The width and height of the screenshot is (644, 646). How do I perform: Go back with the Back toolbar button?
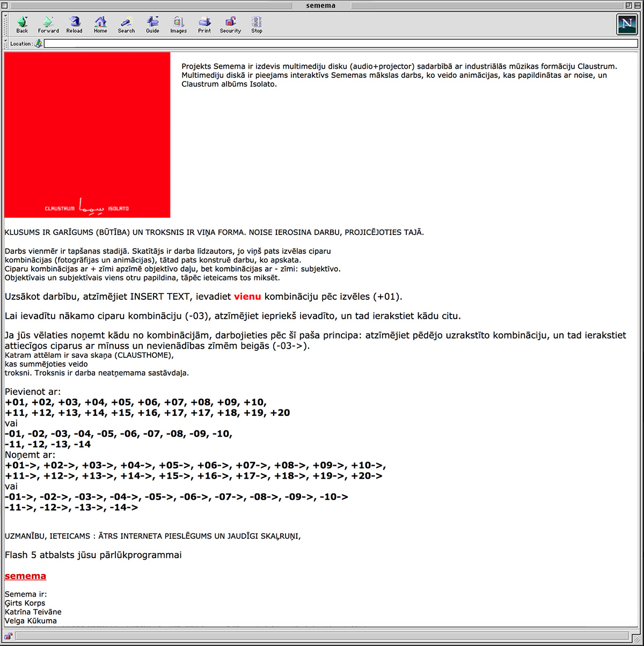point(22,25)
